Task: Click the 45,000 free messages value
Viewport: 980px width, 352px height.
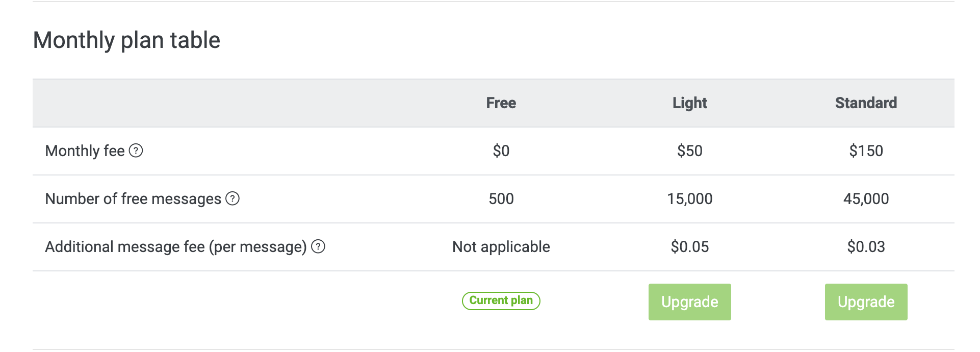Action: (x=866, y=199)
